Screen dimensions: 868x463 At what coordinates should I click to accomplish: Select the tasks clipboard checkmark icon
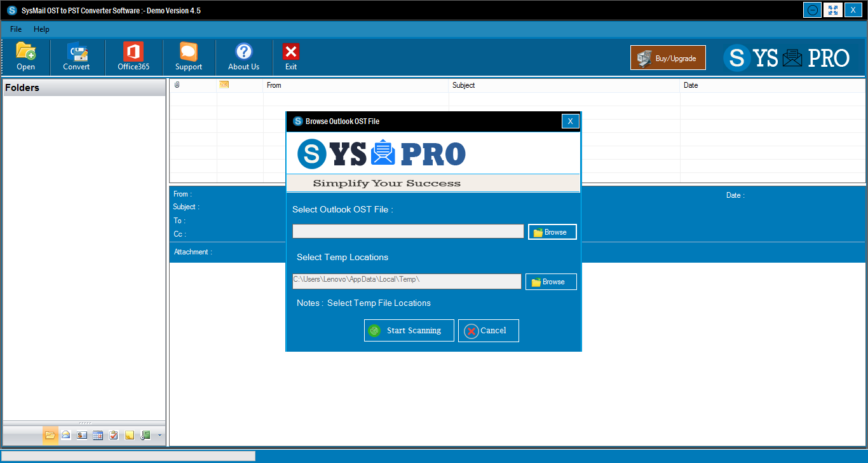114,435
